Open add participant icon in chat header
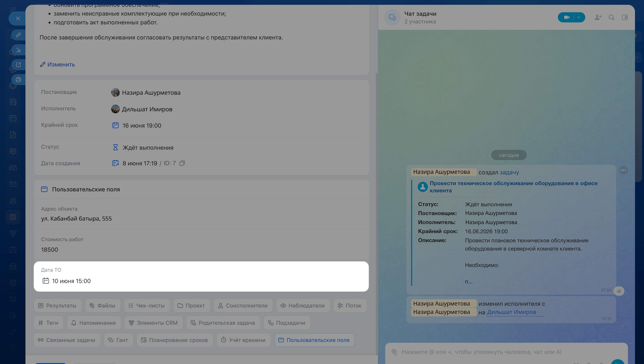Screen dimensions: 644x364 pos(598,17)
